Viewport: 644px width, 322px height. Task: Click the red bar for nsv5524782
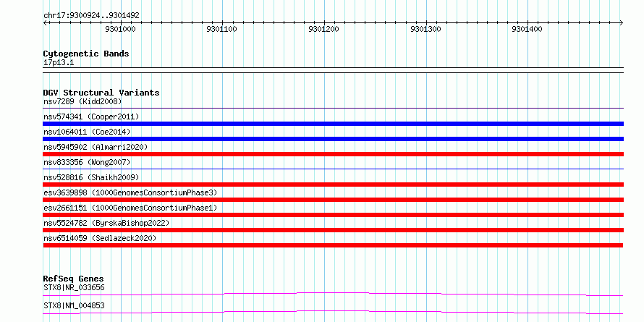[x=333, y=230]
